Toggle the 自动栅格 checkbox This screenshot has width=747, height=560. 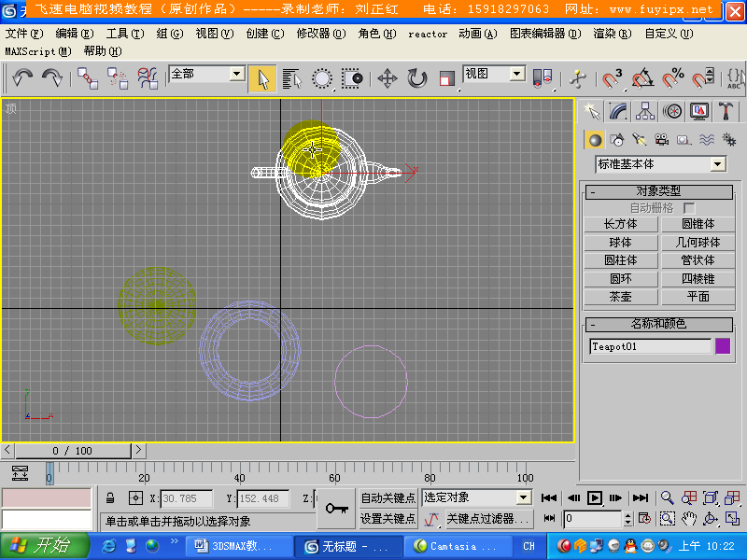tap(689, 208)
